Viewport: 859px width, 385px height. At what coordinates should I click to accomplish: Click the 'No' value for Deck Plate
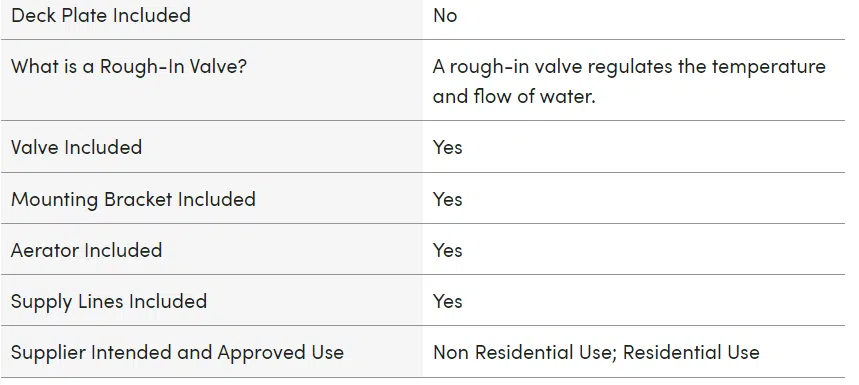pyautogui.click(x=445, y=15)
